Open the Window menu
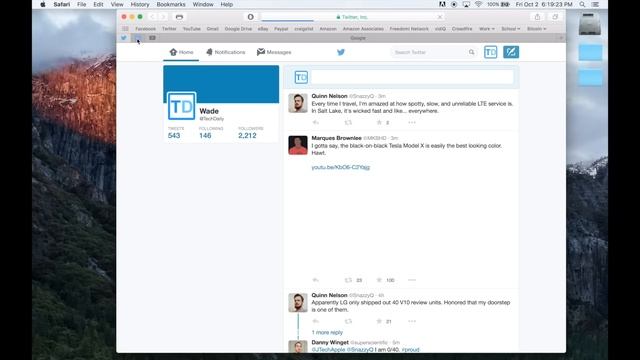This screenshot has width=640, height=360. 203,4
